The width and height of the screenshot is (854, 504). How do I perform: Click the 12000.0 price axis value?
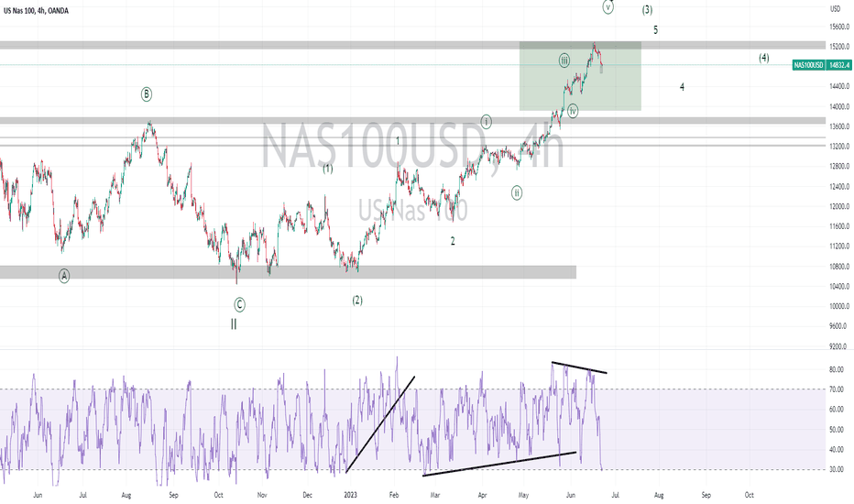tap(839, 206)
